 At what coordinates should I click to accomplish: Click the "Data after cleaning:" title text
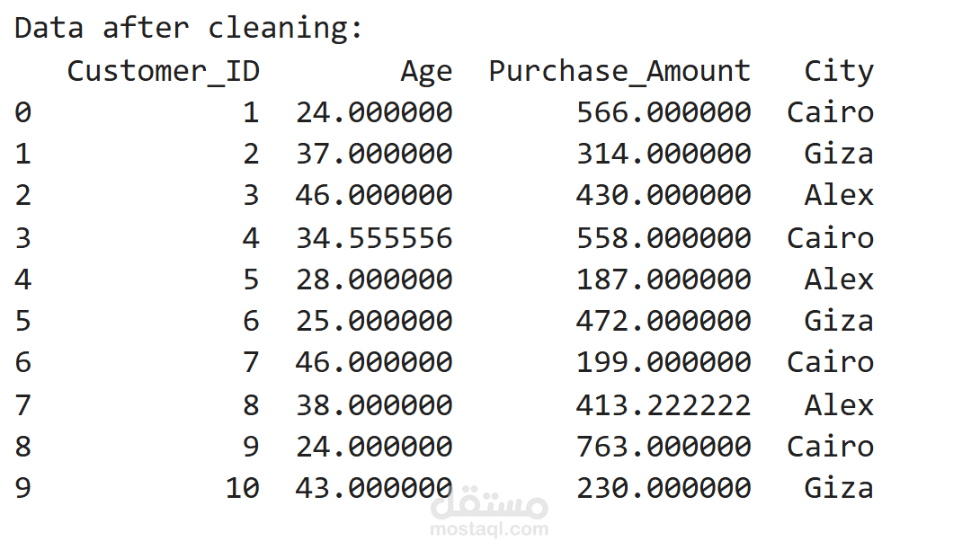(x=189, y=28)
